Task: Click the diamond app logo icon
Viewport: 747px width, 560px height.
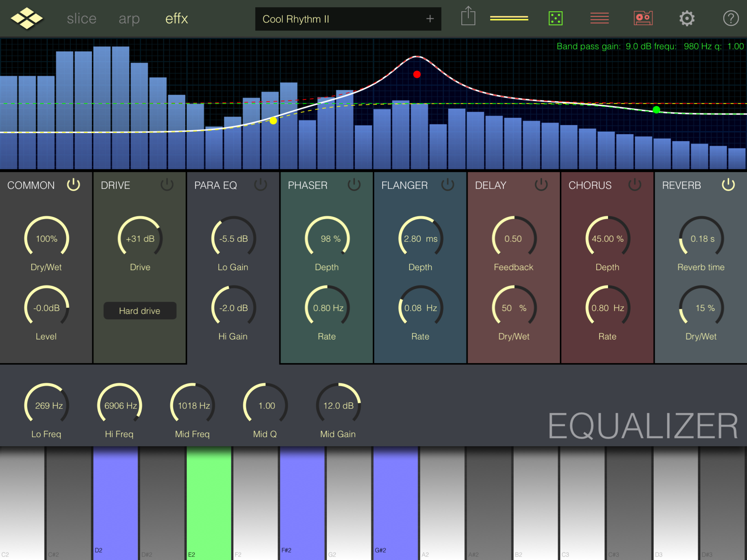Action: coord(26,18)
